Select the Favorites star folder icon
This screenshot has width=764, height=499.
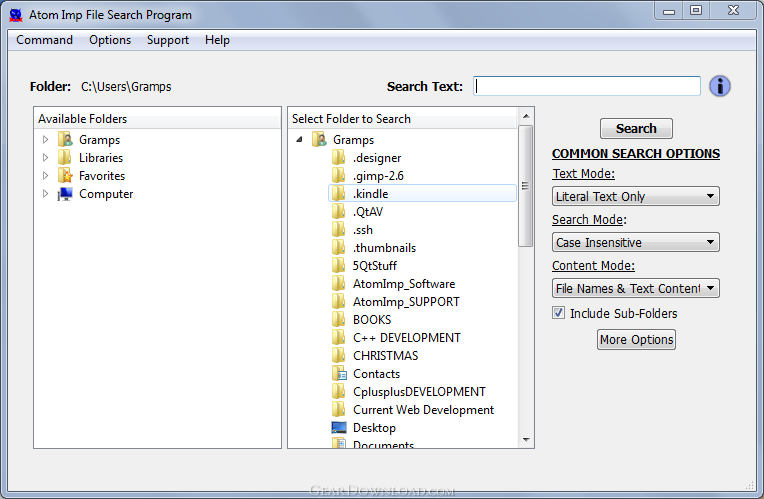[x=65, y=175]
